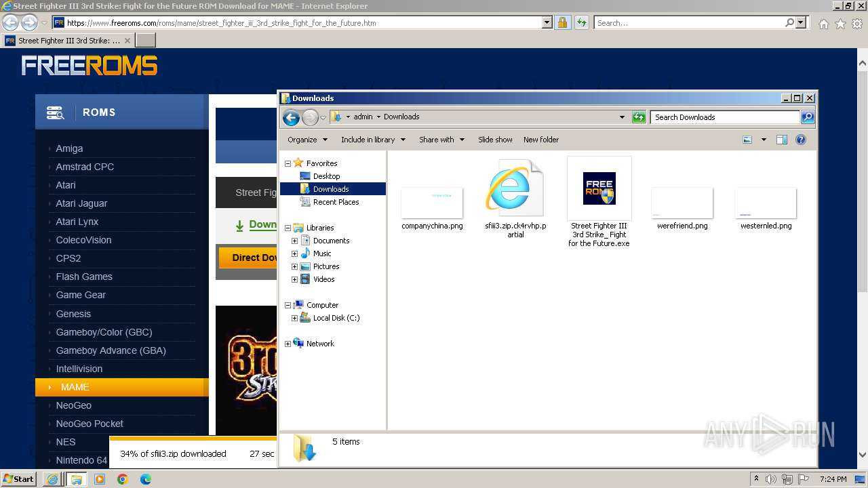The height and width of the screenshot is (488, 868).
Task: Open IE Tools gear
Action: (857, 24)
